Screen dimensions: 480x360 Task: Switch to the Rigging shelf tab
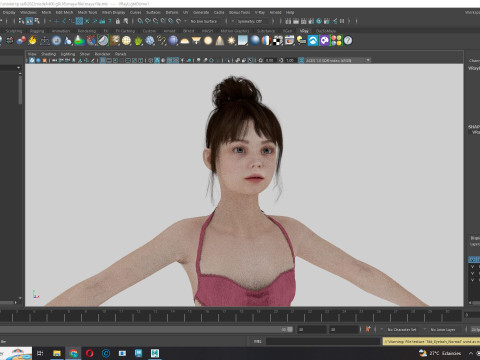(x=37, y=31)
